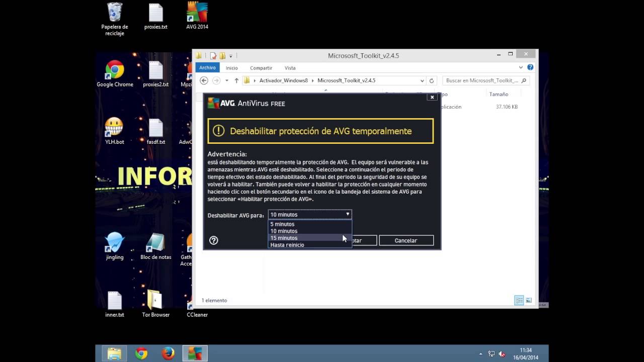Open Chrome from the taskbar
This screenshot has height=362, width=644.
coord(141,353)
